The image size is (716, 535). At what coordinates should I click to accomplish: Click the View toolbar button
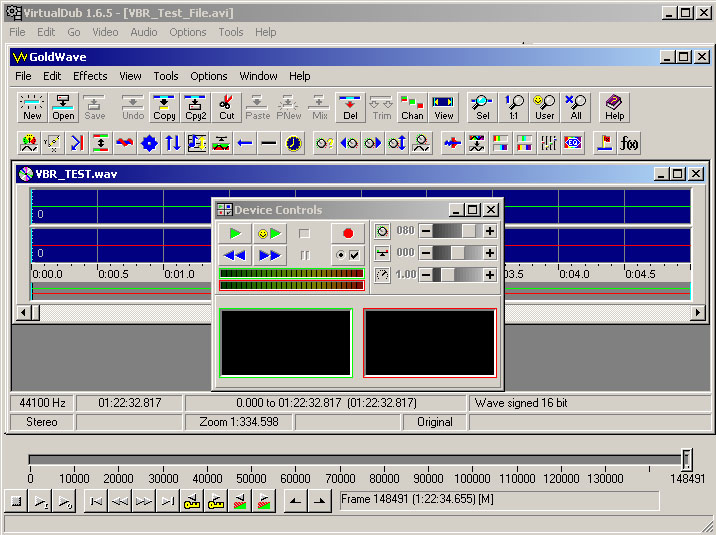tap(443, 108)
